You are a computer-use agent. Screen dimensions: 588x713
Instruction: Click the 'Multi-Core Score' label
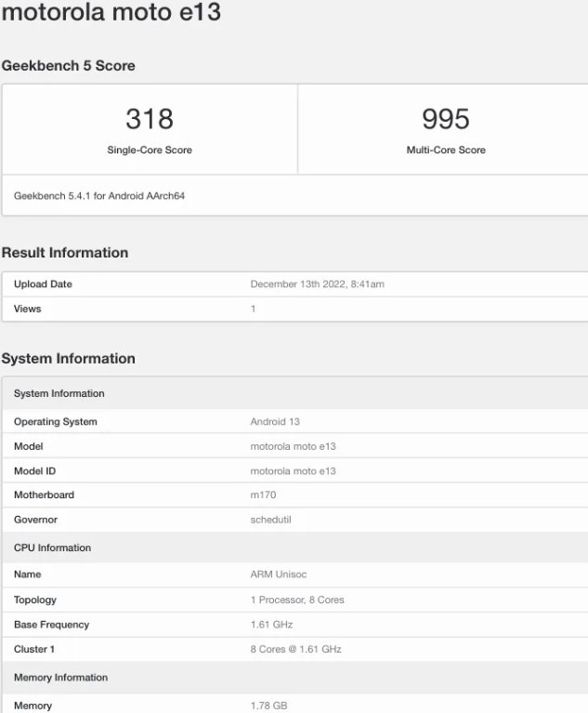pyautogui.click(x=446, y=150)
